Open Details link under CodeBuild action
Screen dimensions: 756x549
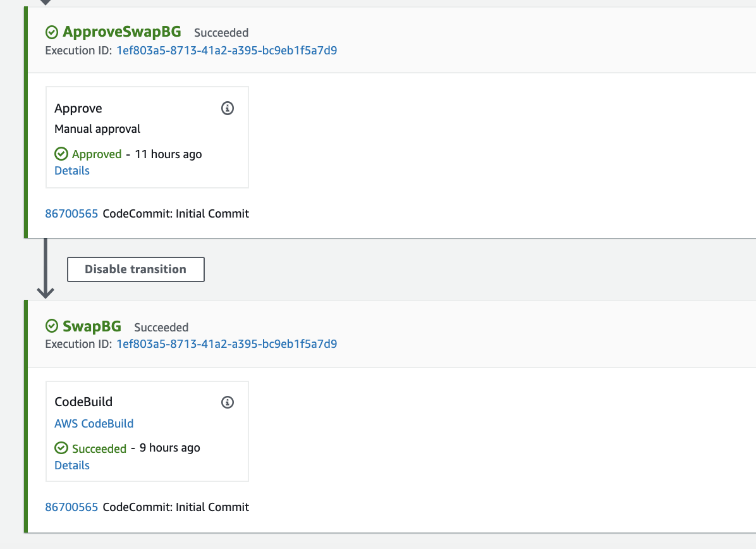72,466
